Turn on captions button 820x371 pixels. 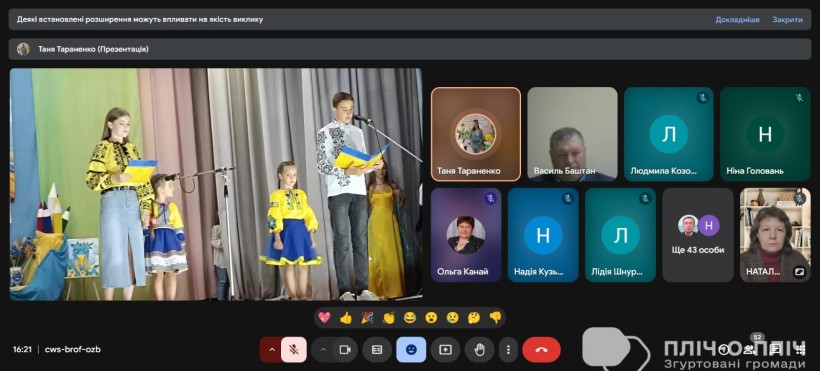pos(377,350)
